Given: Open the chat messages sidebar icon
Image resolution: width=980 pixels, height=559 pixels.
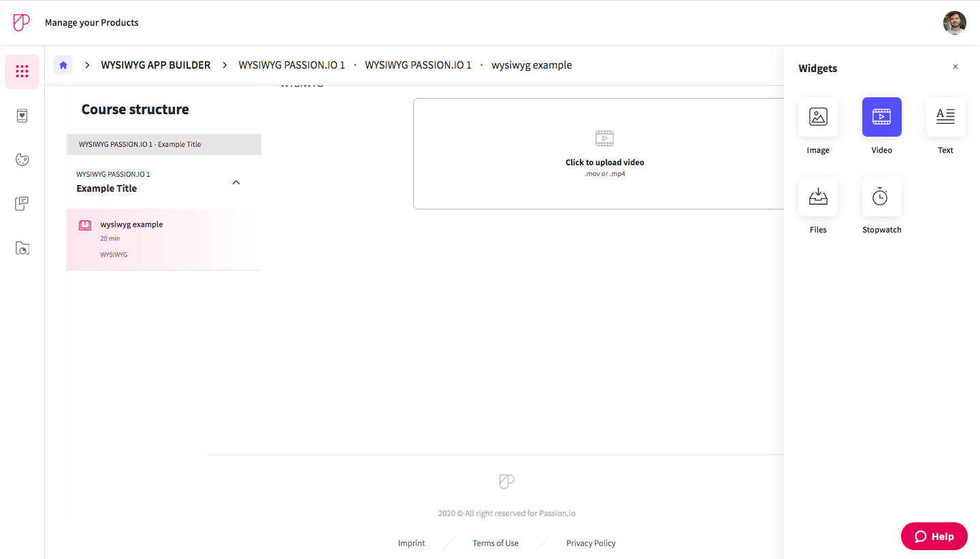Looking at the screenshot, I should pos(22,203).
